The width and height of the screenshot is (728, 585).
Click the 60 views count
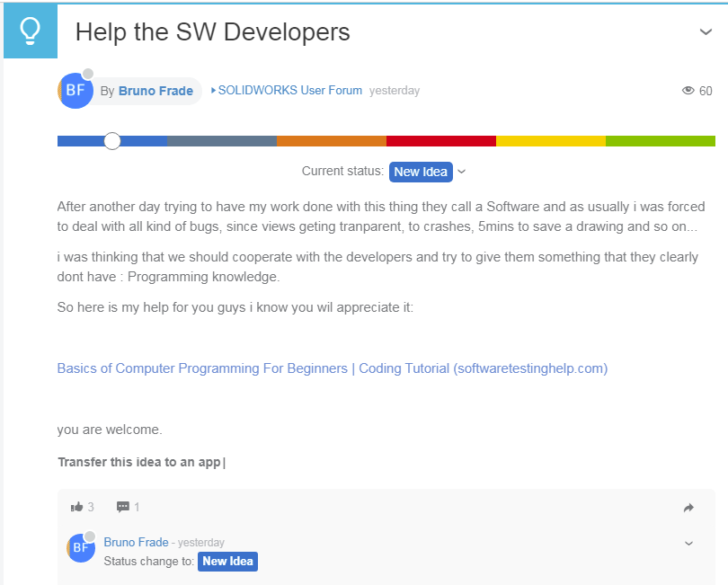click(x=706, y=91)
